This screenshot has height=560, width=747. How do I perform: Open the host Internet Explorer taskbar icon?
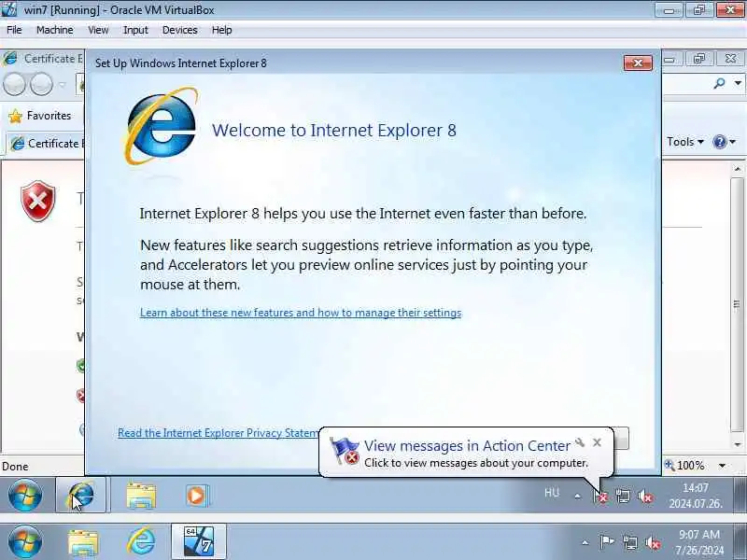coord(141,541)
